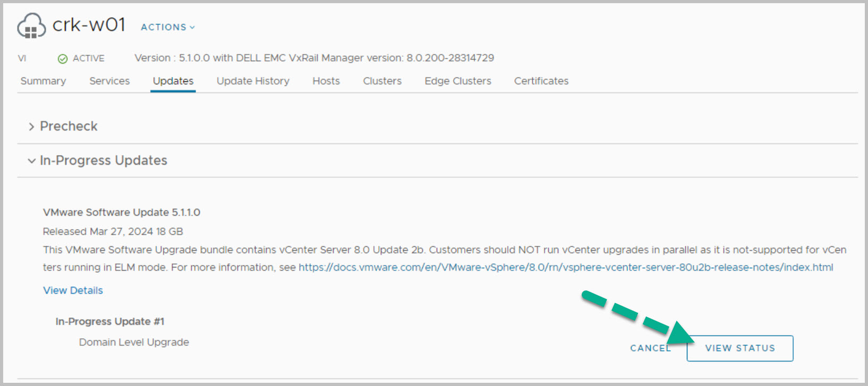Expand the Precheck section

click(x=63, y=126)
